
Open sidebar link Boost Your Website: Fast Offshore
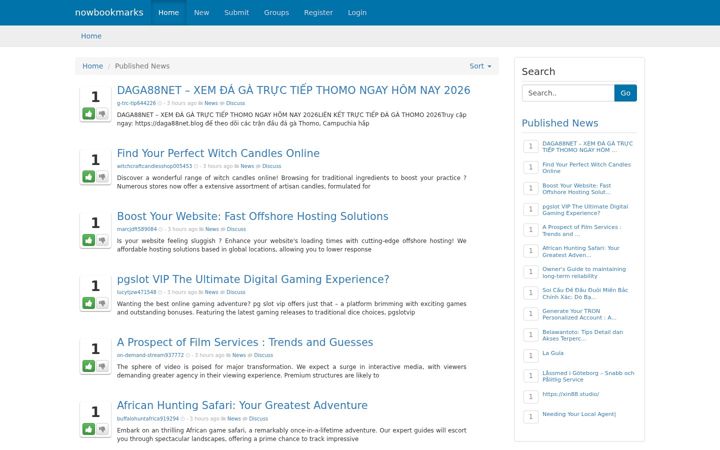pyautogui.click(x=577, y=189)
